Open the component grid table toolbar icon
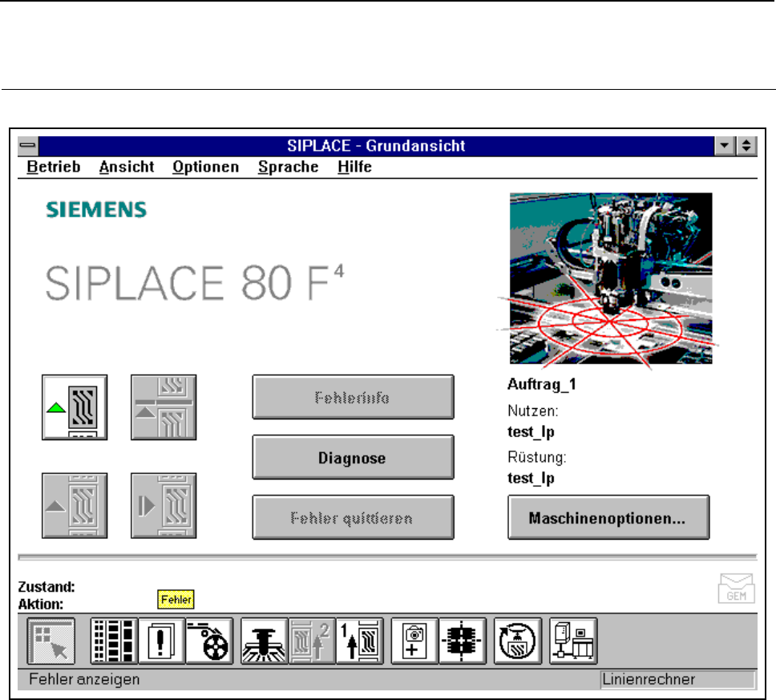Viewport: 776px width, 700px height. [x=114, y=641]
